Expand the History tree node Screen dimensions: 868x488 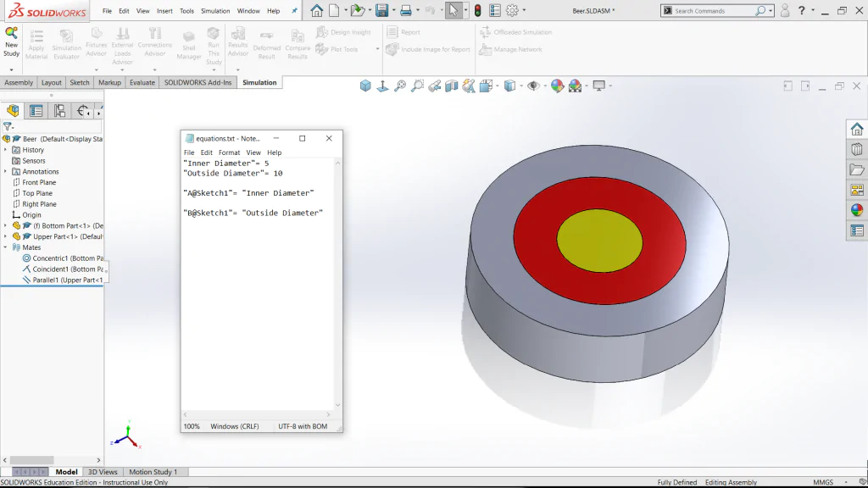6,150
